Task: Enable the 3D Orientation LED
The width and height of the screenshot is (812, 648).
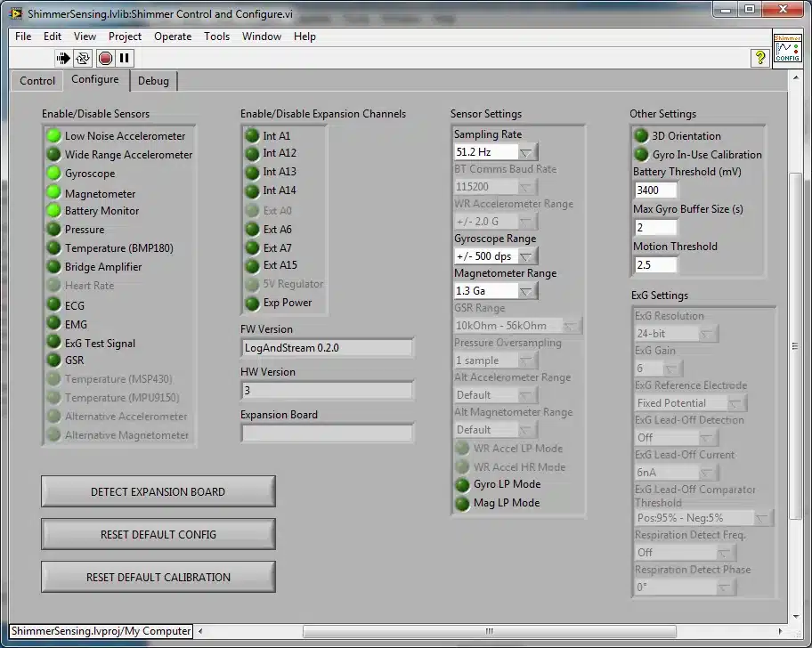Action: pos(641,136)
